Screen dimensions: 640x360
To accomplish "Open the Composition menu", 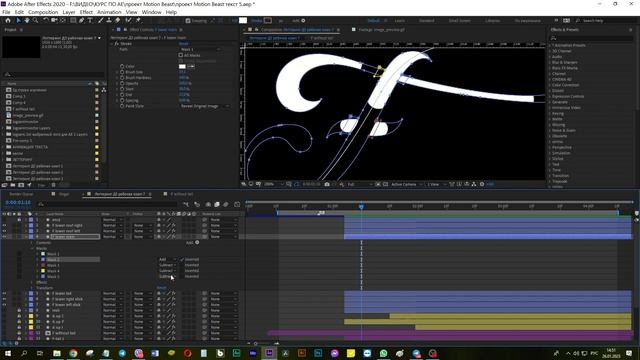I will pyautogui.click(x=43, y=12).
